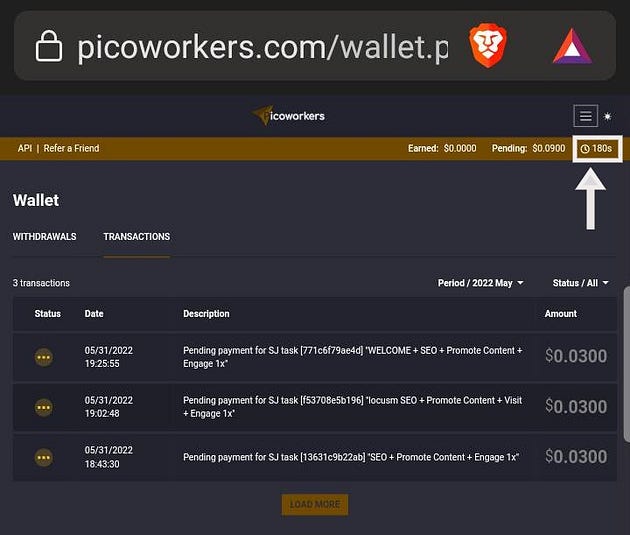Viewport: 630px width, 535px height.
Task: Open the Brave Rewards triangle icon
Action: tap(573, 47)
